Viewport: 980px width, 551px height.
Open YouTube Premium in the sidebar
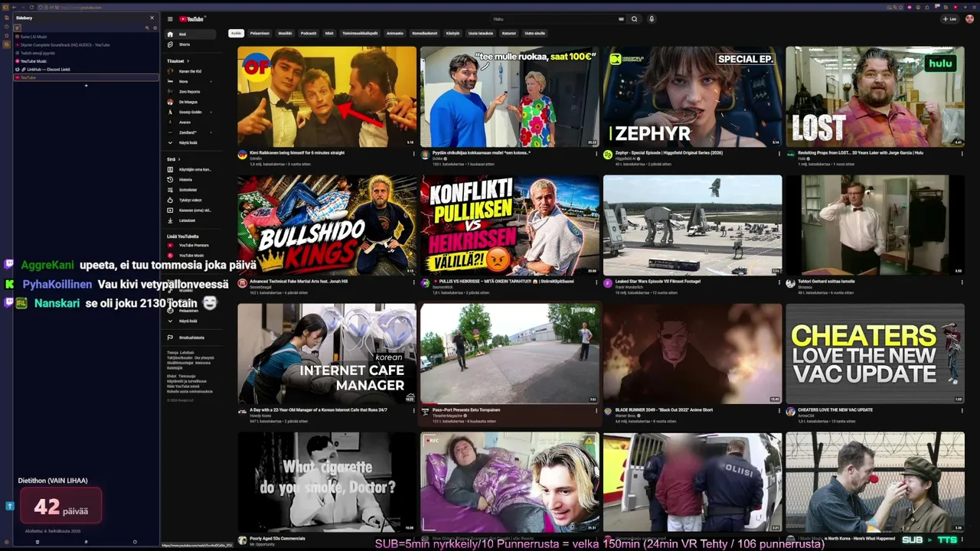tap(191, 246)
